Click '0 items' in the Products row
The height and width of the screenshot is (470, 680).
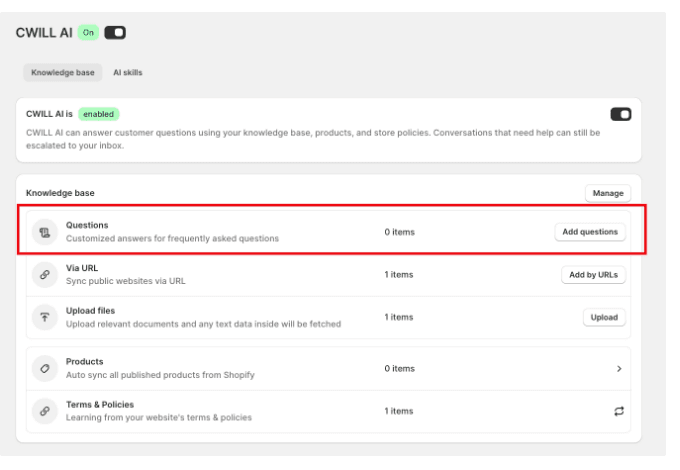(x=399, y=369)
